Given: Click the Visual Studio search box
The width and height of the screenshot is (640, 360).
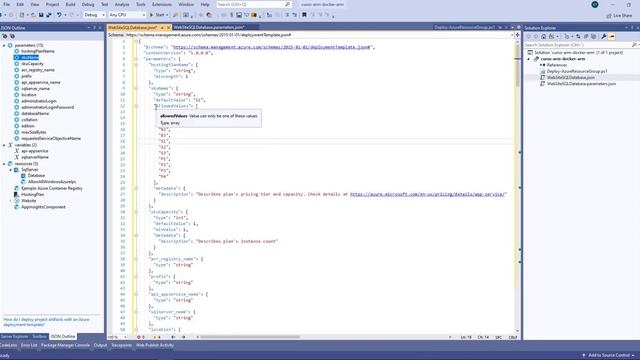Looking at the screenshot, I should tap(253, 4).
